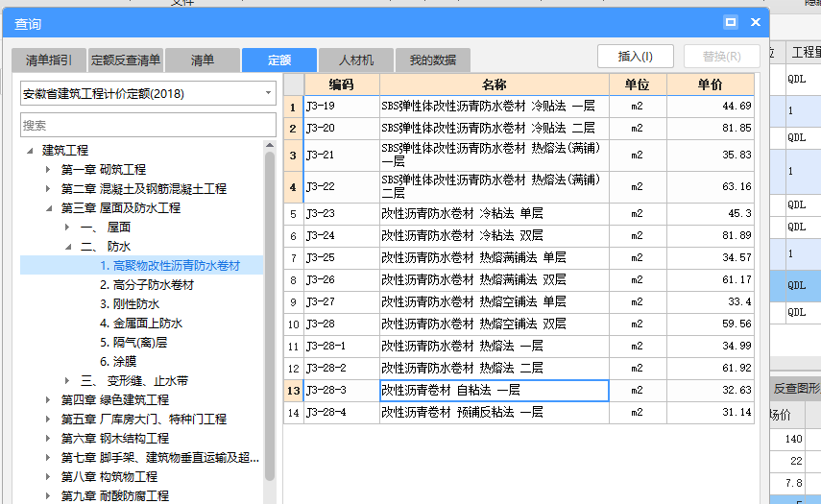Collapse the 建筑工程 root node
The width and height of the screenshot is (821, 504).
coord(31,151)
